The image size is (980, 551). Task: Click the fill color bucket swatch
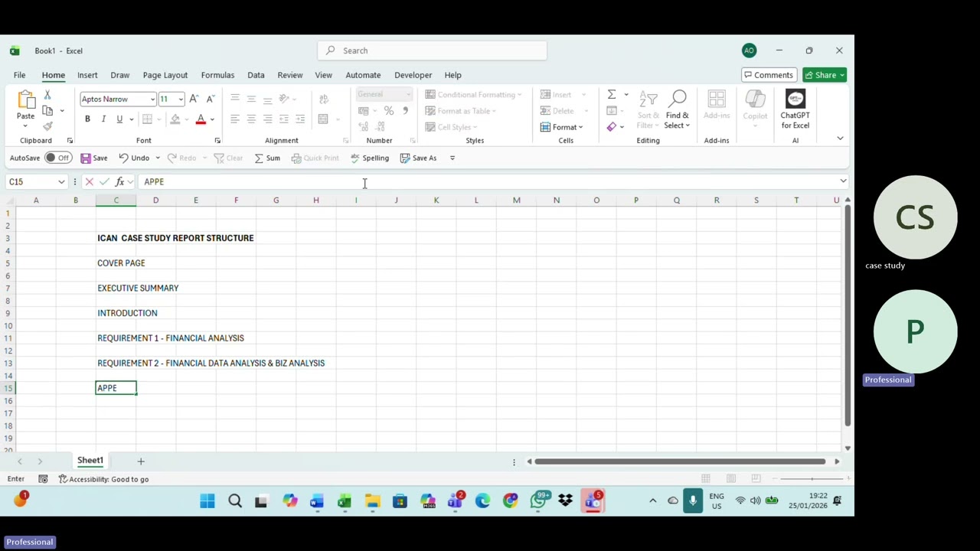pos(175,119)
